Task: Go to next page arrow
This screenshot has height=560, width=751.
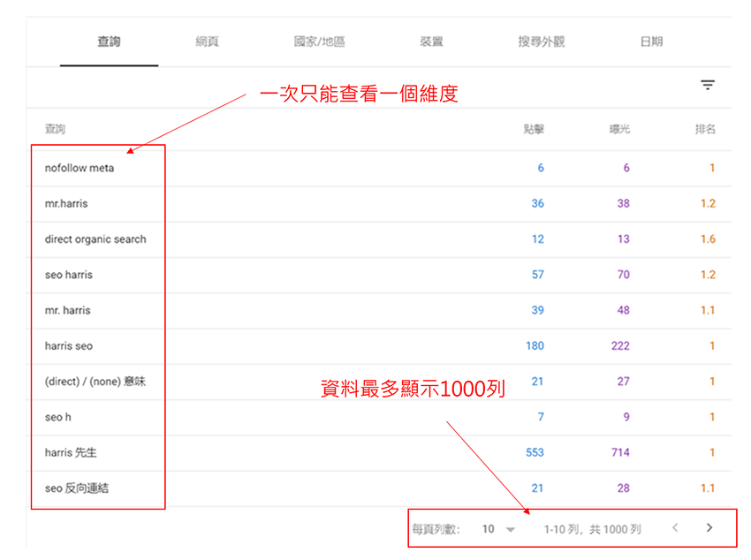Action: (x=709, y=527)
